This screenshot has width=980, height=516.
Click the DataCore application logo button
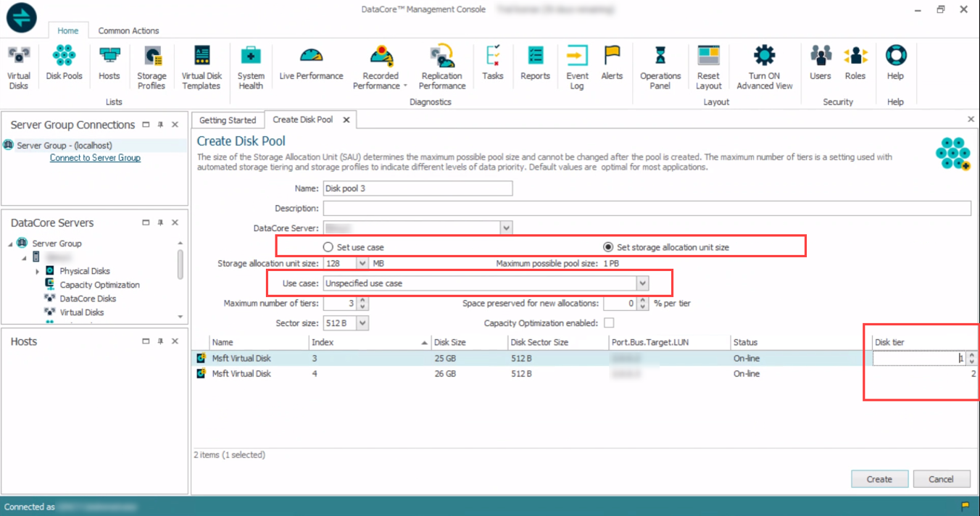(22, 17)
